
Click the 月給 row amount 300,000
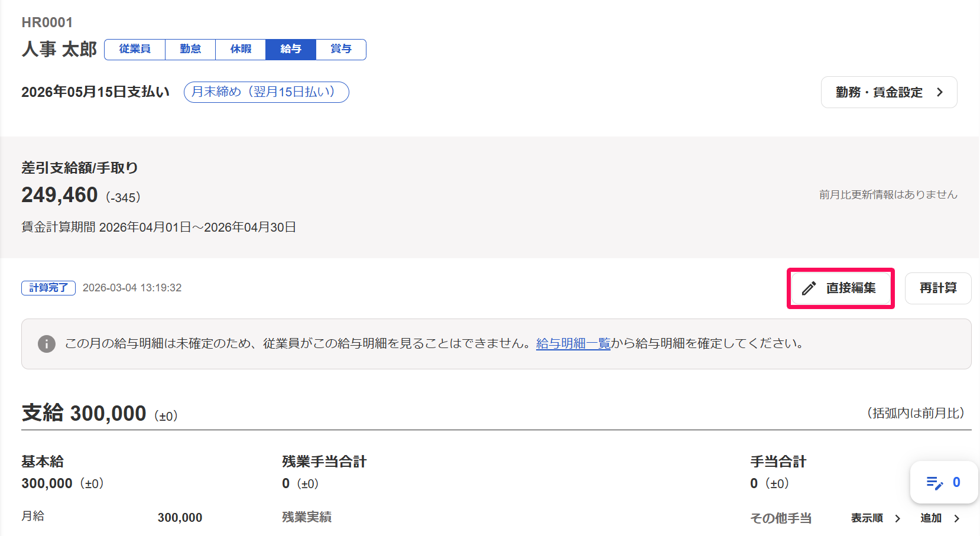[180, 518]
